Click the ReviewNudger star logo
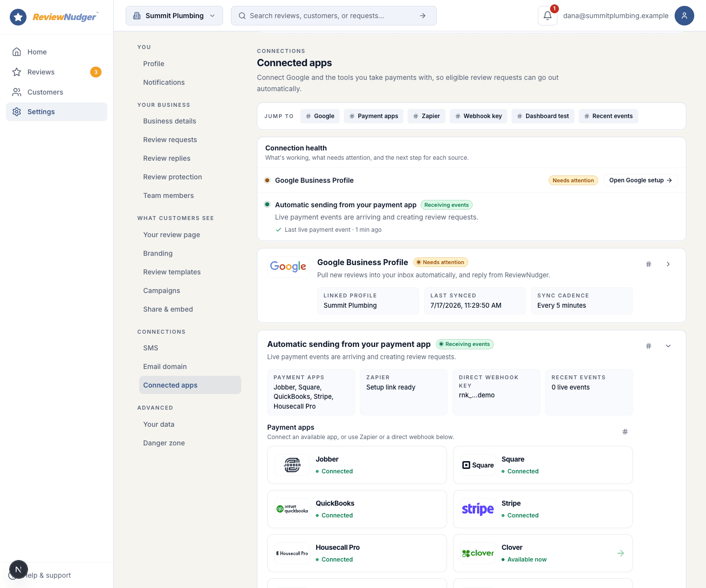This screenshot has width=706, height=588. [x=18, y=17]
